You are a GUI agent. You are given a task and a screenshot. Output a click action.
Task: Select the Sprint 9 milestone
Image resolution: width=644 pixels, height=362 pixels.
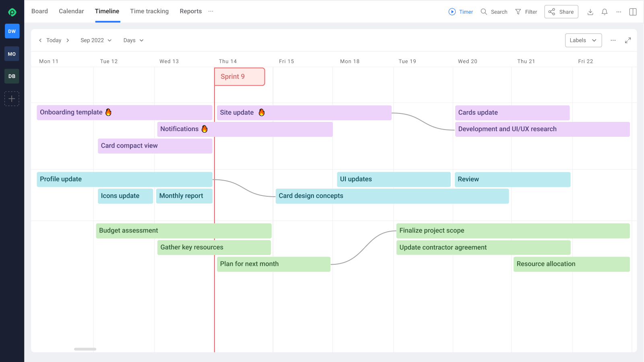point(239,76)
